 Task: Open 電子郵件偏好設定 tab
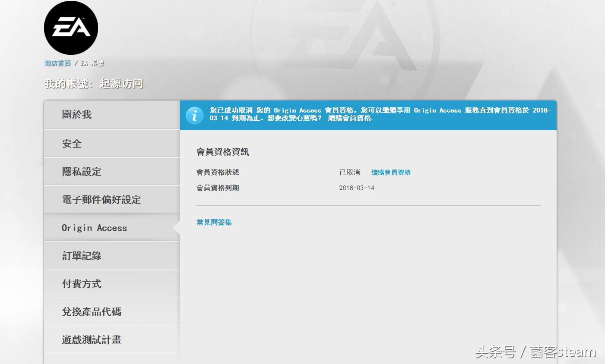[112, 200]
